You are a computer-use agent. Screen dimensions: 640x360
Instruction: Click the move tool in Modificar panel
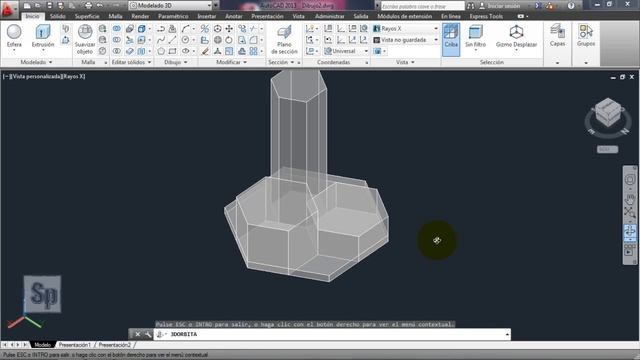[229, 29]
